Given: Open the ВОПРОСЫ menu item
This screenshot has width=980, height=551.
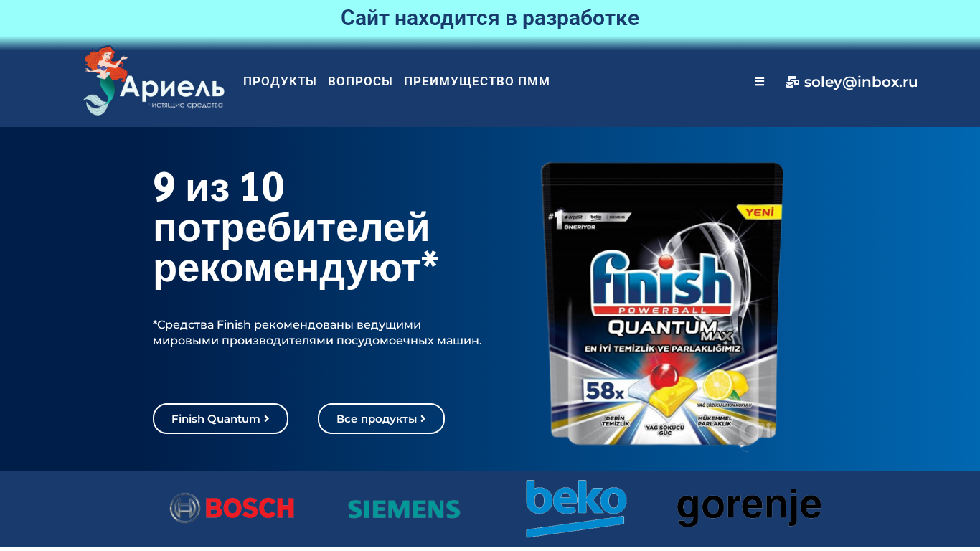Looking at the screenshot, I should click(x=360, y=81).
